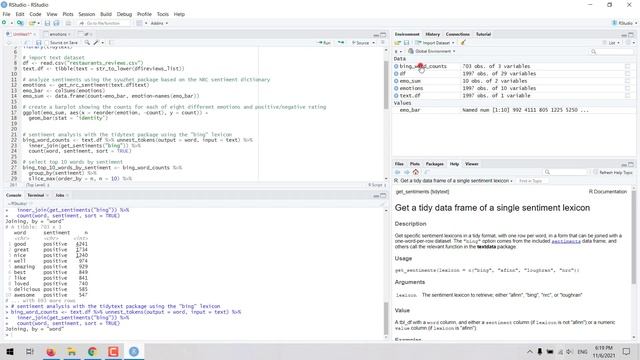This screenshot has height=360, width=640.
Task: Open the List view mode dropdown
Action: click(x=611, y=43)
